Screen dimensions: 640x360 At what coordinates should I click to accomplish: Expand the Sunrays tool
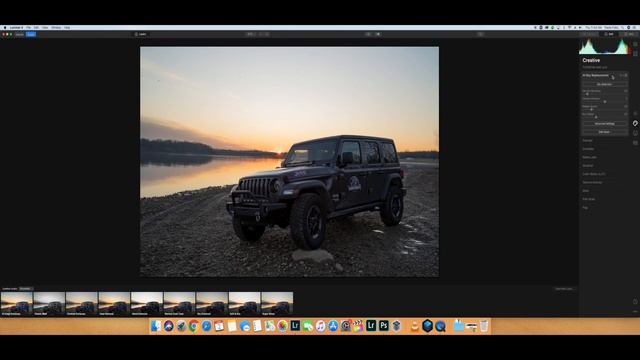pos(587,140)
